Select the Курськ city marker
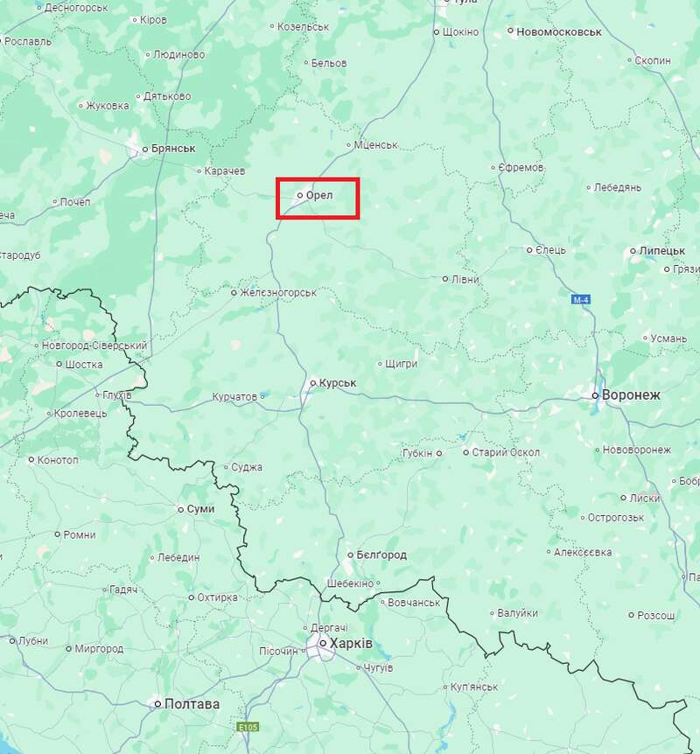This screenshot has height=754, width=700. click(x=313, y=383)
